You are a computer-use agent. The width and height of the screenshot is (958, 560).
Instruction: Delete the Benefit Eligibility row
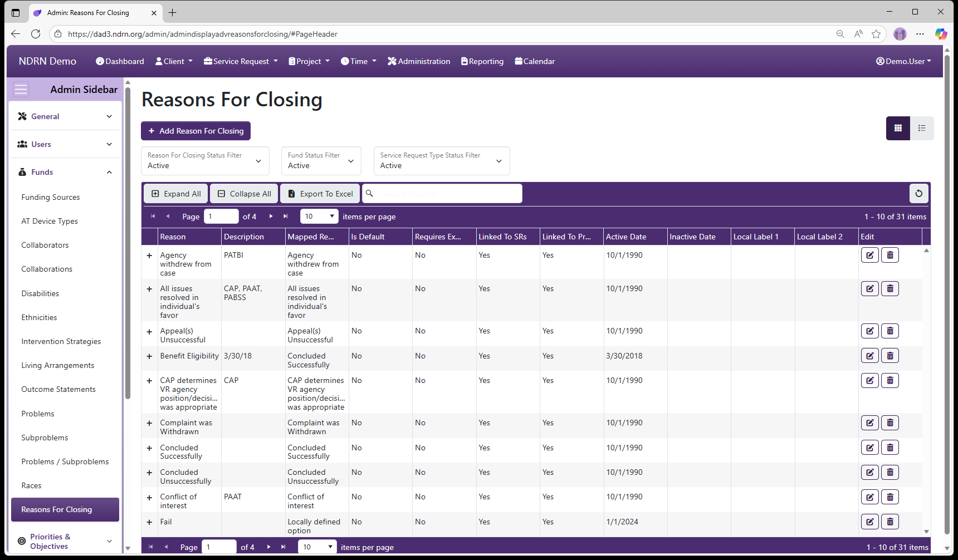coord(889,356)
